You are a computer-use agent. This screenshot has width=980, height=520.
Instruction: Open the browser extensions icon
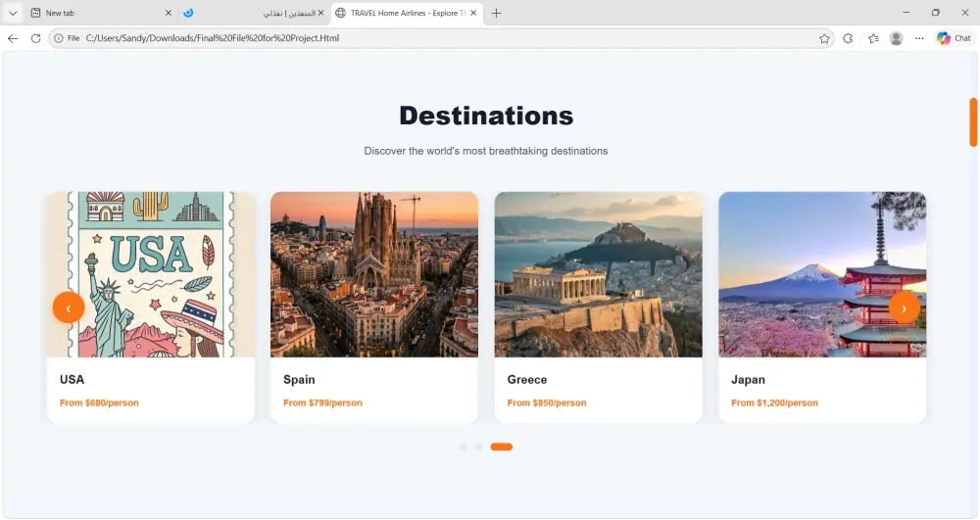coord(848,39)
